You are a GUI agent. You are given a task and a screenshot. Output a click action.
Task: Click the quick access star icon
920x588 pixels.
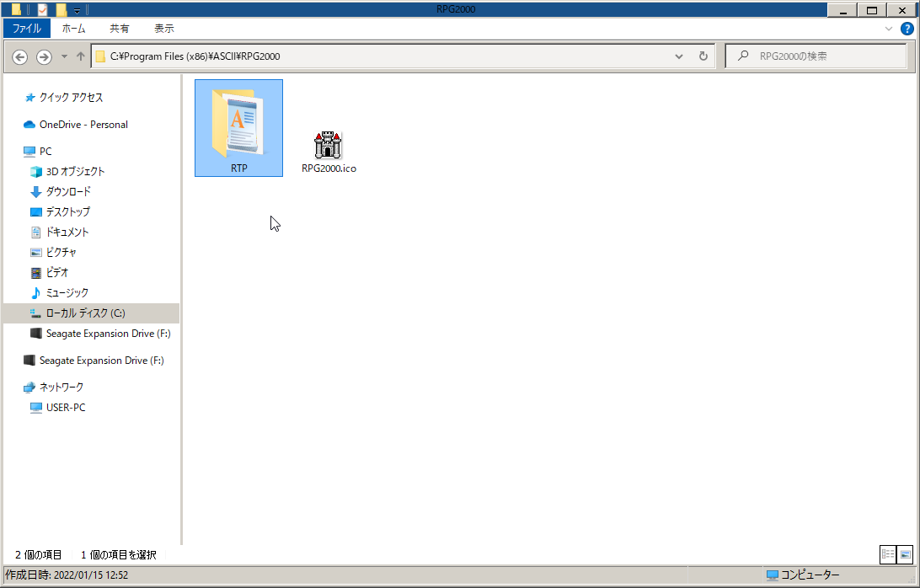[x=30, y=98]
